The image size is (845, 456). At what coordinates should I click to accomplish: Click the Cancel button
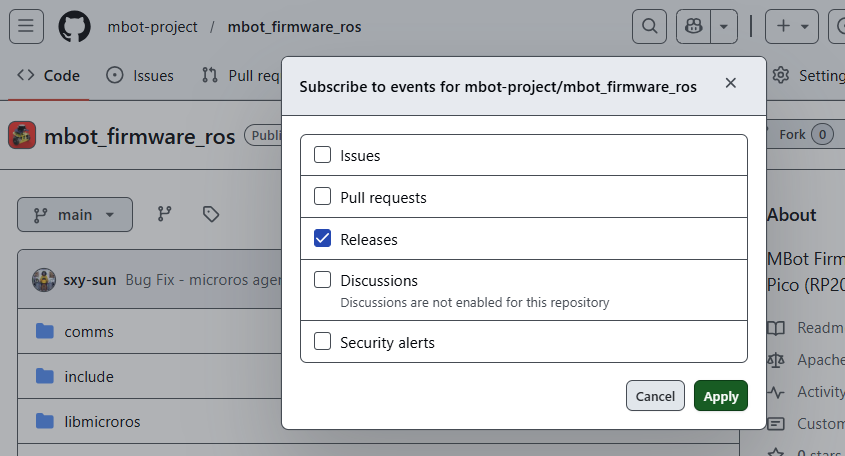pyautogui.click(x=655, y=396)
